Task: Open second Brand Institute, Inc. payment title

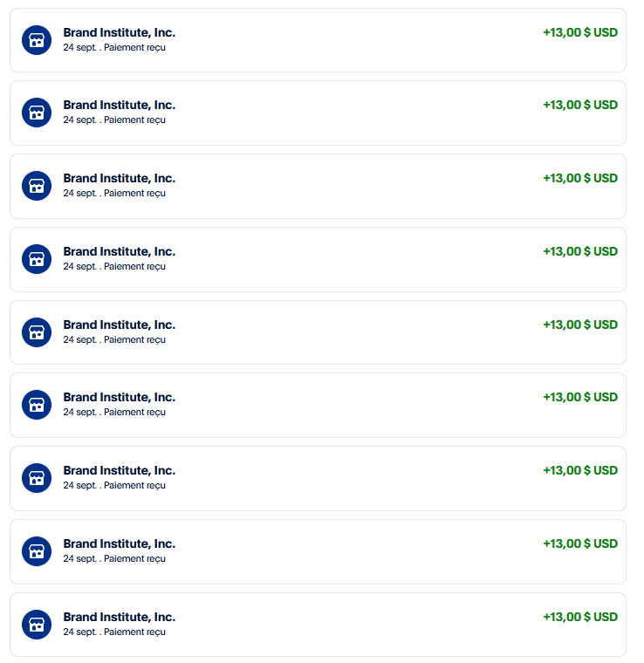Action: point(120,105)
